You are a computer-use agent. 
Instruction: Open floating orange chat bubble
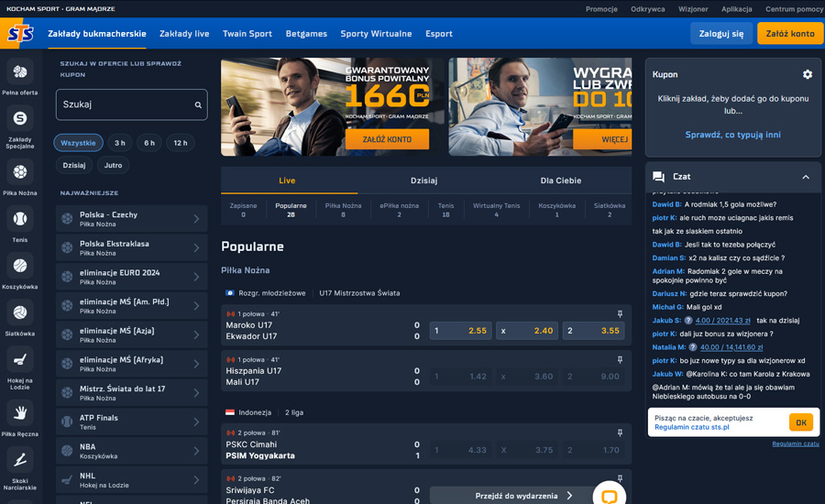[610, 495]
